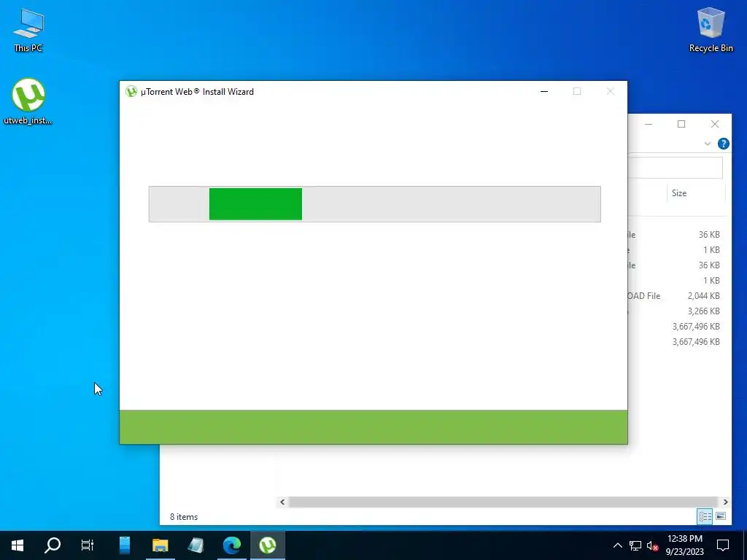Open the blue-window app pinned on the taskbar
This screenshot has height=560, width=747.
click(124, 545)
